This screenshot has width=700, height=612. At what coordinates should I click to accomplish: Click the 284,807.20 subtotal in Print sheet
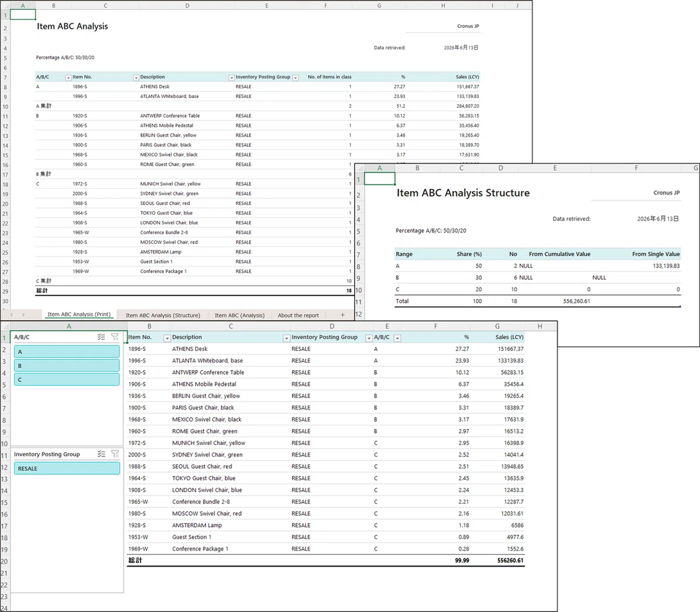click(x=468, y=106)
